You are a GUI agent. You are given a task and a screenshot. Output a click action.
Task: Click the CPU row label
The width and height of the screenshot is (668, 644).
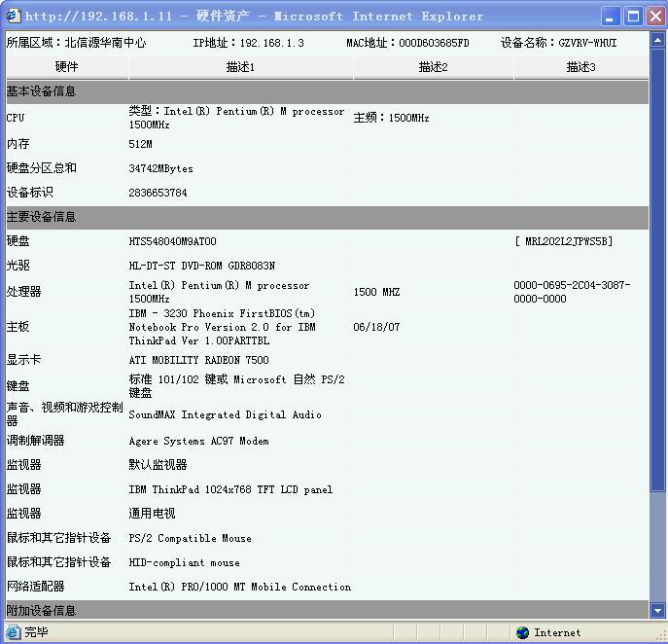16,118
